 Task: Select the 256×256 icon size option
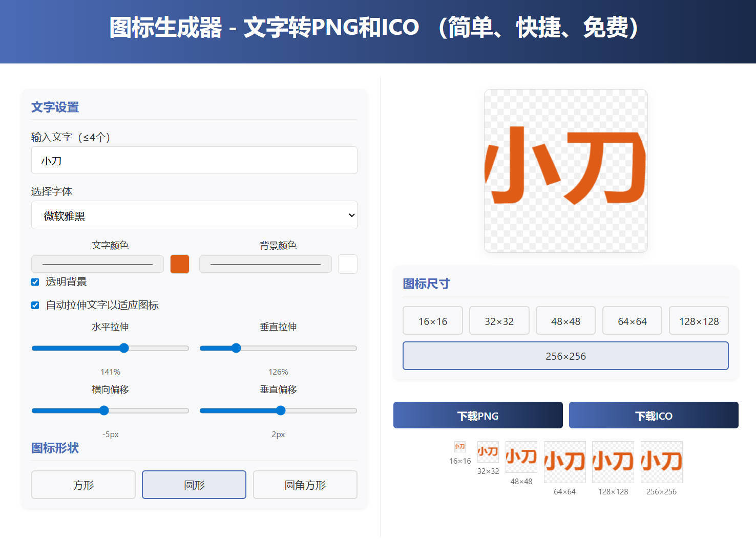click(565, 355)
